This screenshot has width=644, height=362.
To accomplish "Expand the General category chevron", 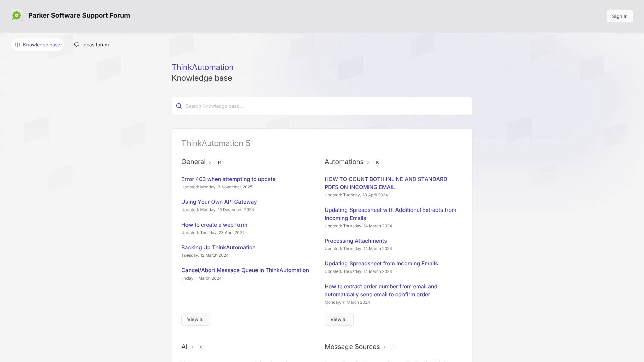I will tap(210, 162).
